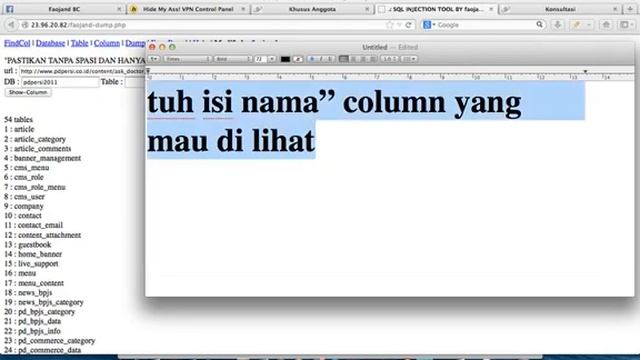Click the table name "live_support"
640x360 pixels.
click(38, 264)
